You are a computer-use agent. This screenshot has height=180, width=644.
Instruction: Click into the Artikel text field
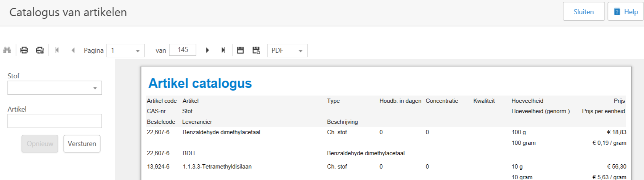tap(55, 121)
